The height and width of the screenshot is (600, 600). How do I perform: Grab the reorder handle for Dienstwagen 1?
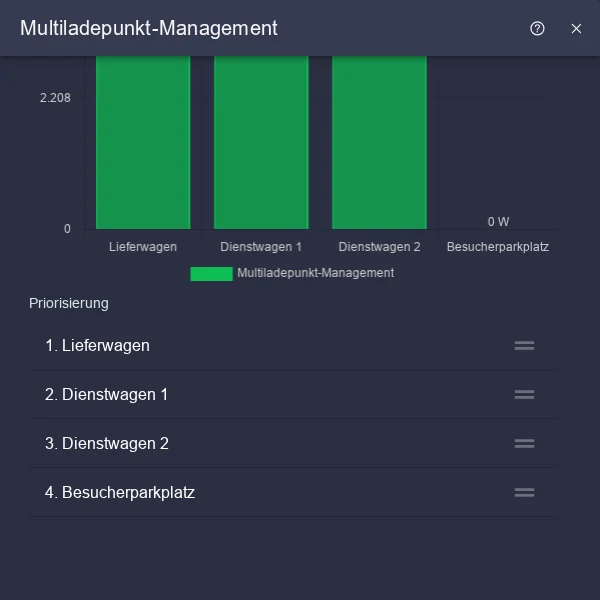point(524,395)
